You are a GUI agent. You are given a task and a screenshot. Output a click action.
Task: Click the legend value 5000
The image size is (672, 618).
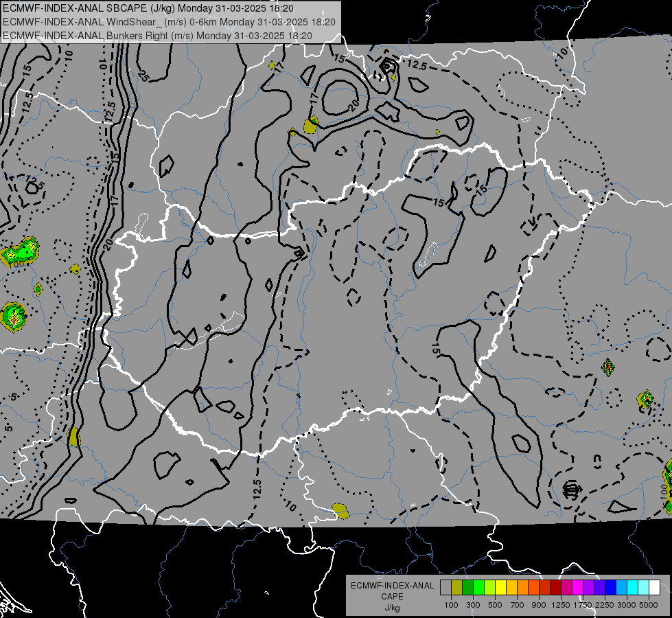tap(649, 605)
